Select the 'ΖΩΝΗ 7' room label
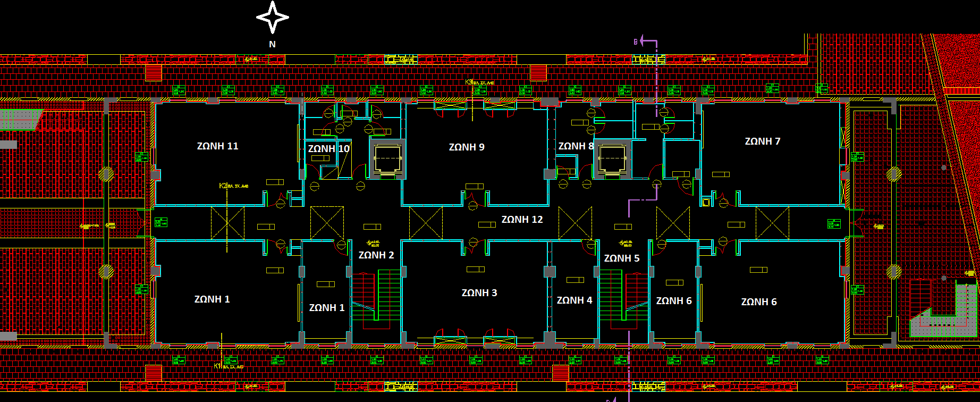980x402 pixels. [x=763, y=141]
